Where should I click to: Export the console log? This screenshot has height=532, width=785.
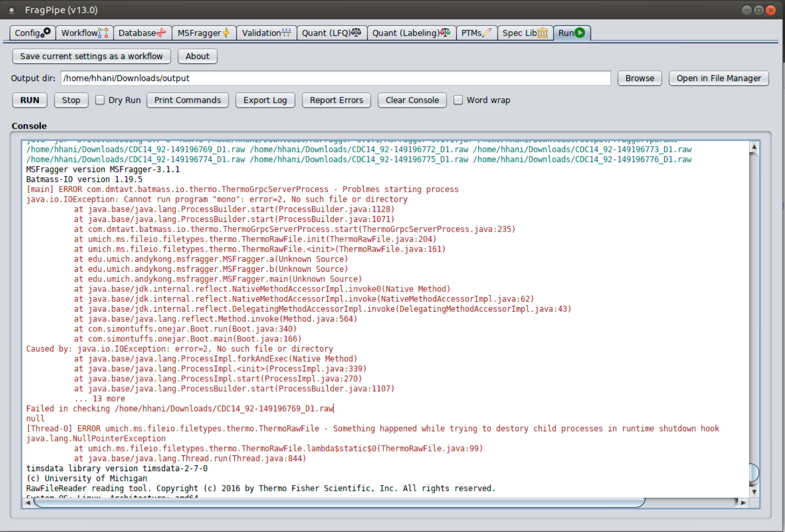(x=265, y=100)
